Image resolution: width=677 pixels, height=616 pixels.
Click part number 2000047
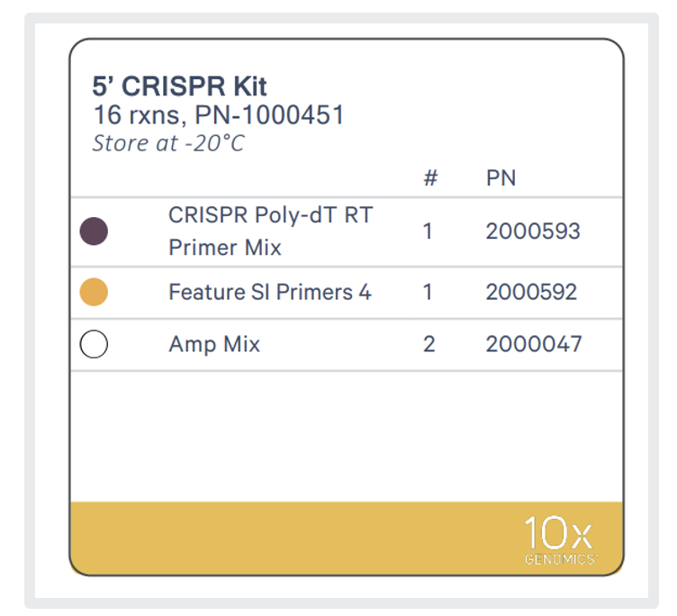[534, 344]
